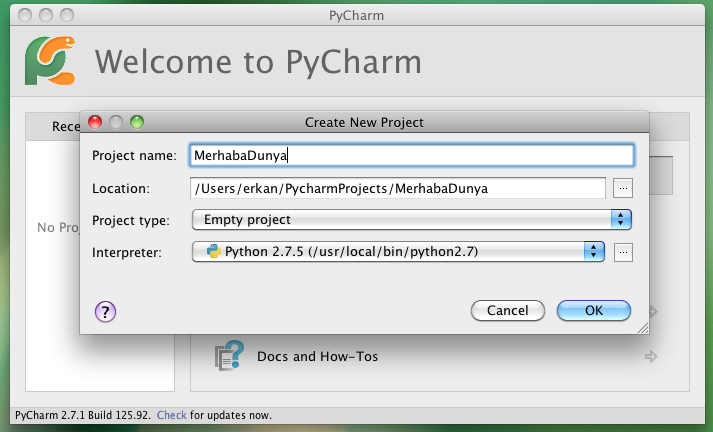
Task: Click the Docs and How-Tos icon
Action: click(229, 356)
